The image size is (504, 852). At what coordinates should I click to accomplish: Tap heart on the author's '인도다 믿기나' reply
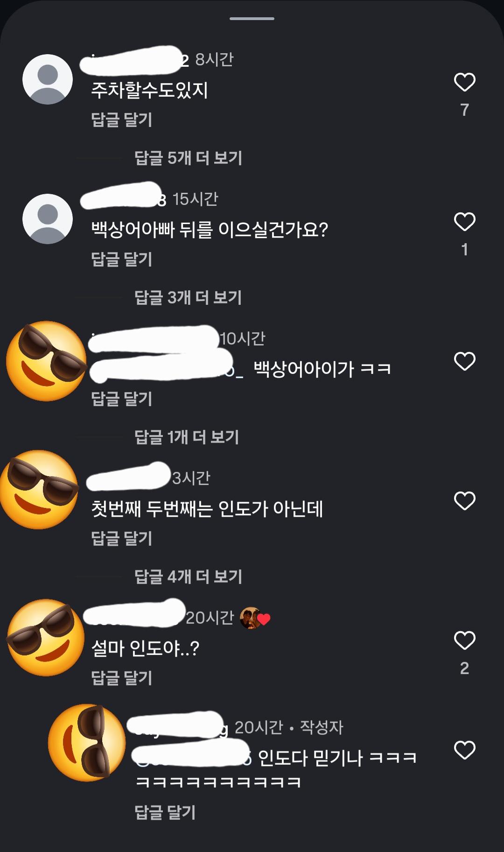tap(464, 750)
